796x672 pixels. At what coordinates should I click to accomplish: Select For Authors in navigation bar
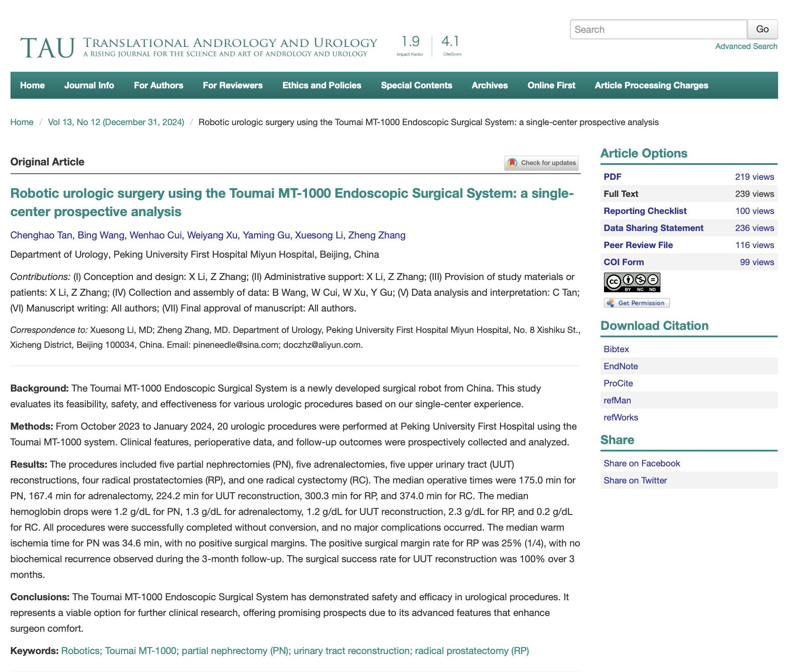pos(158,85)
